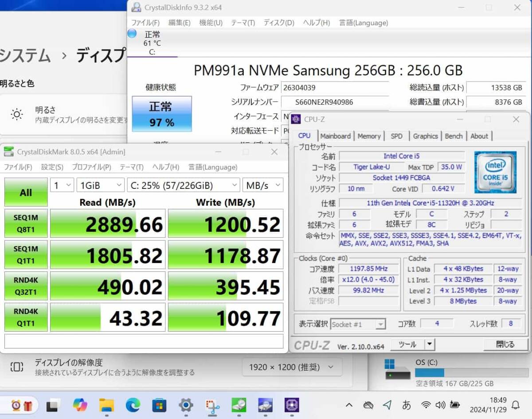Run the SEQ1M Q8T1 test
Viewport: 532px width, 419px height.
tap(26, 223)
